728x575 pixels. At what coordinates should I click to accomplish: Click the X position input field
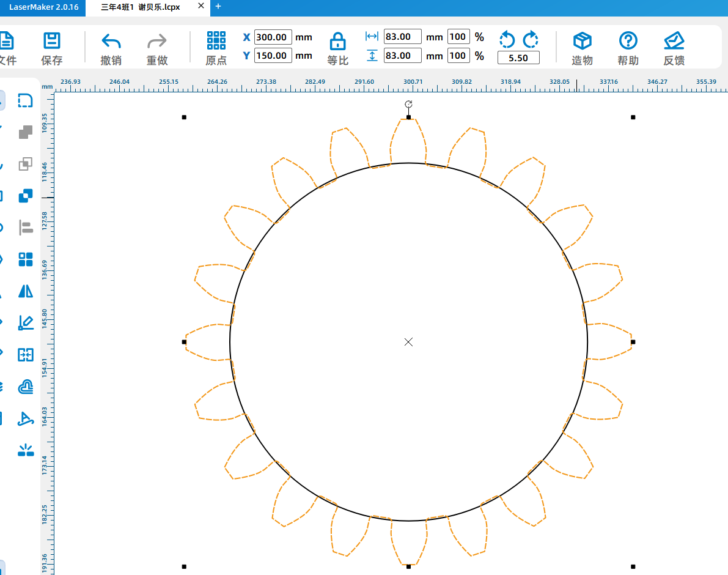coord(273,37)
